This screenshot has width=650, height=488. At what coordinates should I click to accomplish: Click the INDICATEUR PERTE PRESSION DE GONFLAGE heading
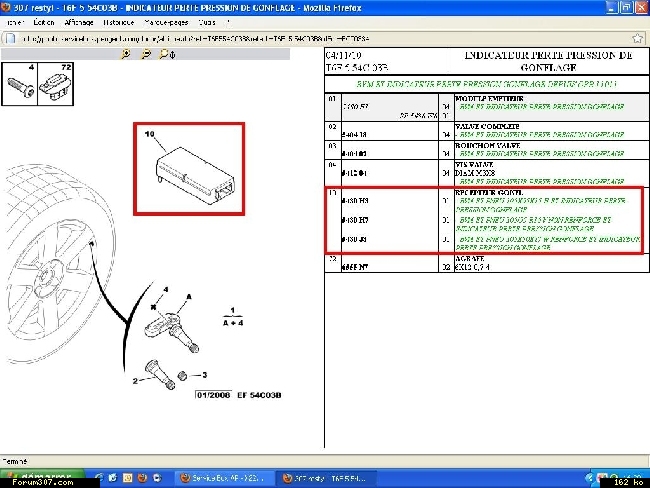(x=548, y=61)
